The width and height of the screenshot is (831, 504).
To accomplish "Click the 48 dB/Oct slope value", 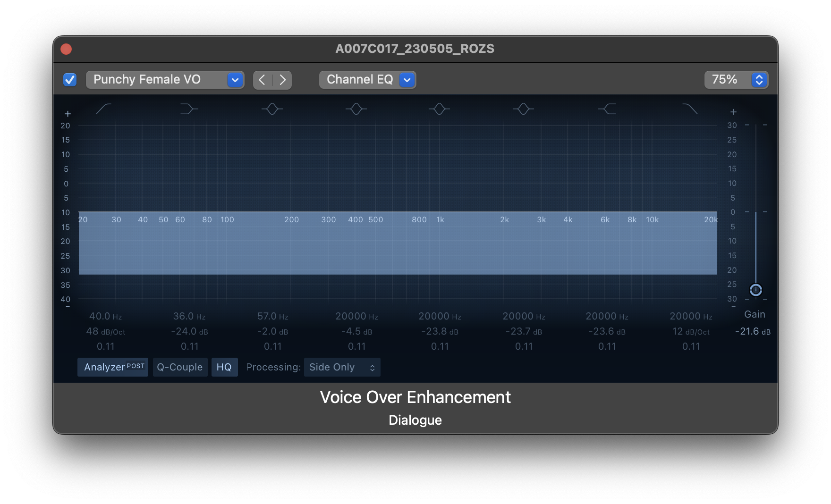I will (106, 331).
